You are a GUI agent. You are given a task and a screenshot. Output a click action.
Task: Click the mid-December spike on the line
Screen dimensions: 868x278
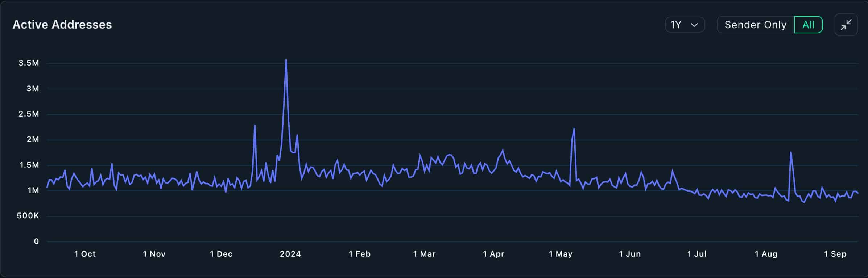pyautogui.click(x=255, y=125)
